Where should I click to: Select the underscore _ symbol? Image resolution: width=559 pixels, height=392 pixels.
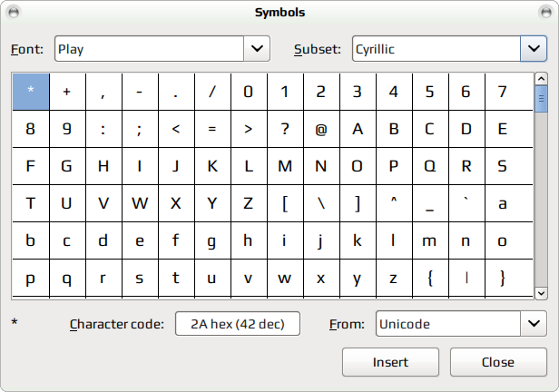coord(430,203)
